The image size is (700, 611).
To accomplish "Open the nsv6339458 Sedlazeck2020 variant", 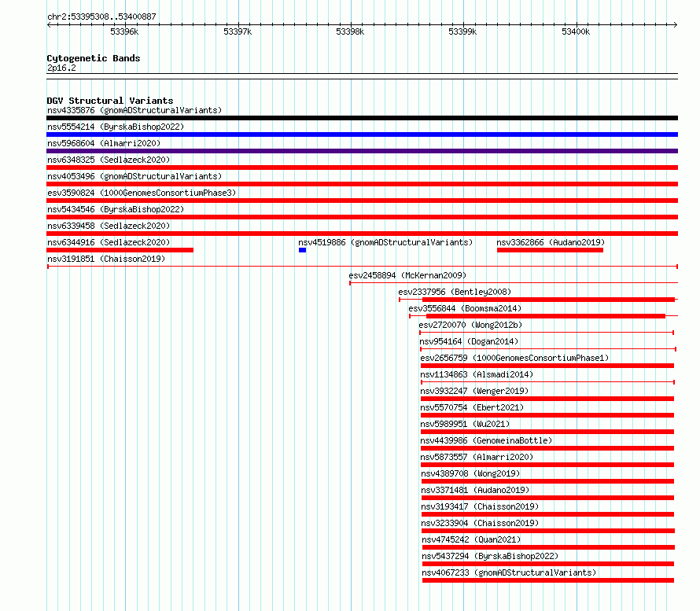I will coord(109,226).
